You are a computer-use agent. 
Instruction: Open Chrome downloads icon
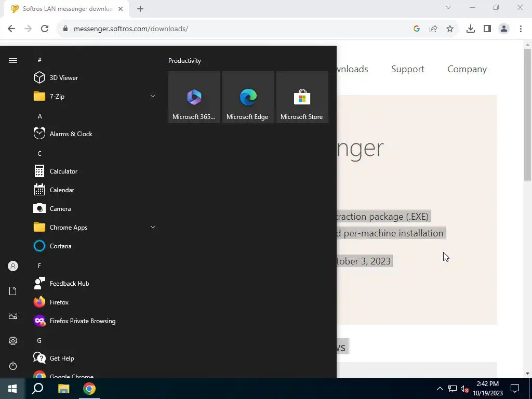tap(471, 29)
